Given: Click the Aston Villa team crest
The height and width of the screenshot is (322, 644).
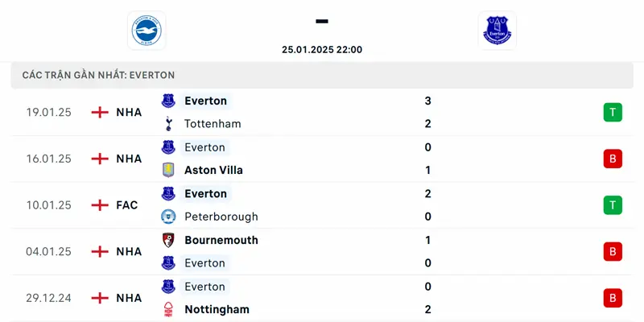Looking at the screenshot, I should (x=168, y=170).
